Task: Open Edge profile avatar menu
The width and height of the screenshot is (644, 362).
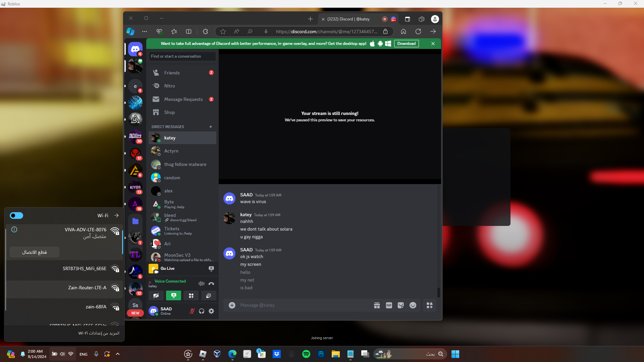Action: pos(435,19)
